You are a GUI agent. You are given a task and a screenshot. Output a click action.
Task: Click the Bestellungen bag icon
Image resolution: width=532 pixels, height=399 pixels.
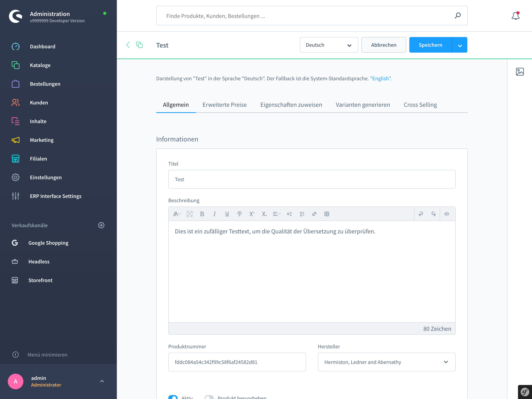pyautogui.click(x=15, y=84)
